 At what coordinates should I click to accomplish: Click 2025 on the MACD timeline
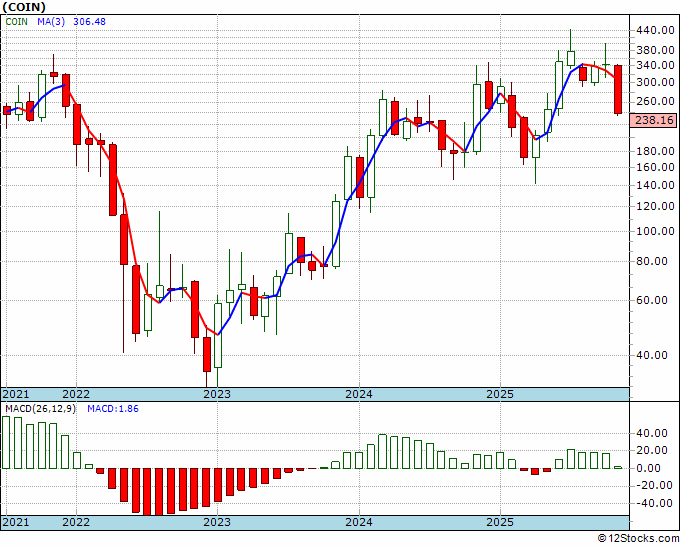click(x=500, y=522)
